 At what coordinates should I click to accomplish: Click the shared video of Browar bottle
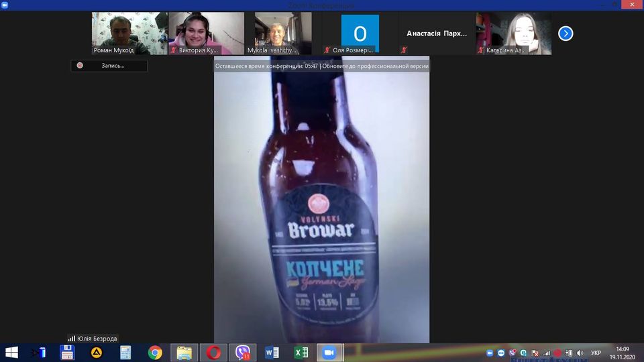[321, 200]
